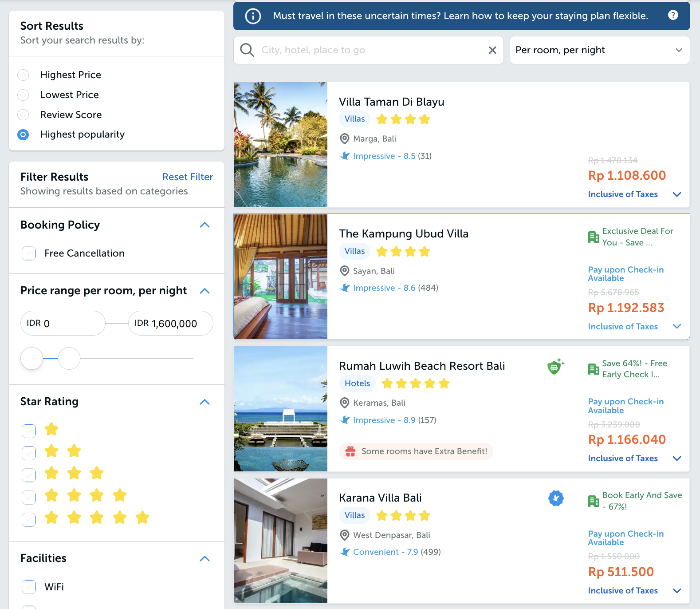Click the help question mark icon in banner

(x=672, y=15)
